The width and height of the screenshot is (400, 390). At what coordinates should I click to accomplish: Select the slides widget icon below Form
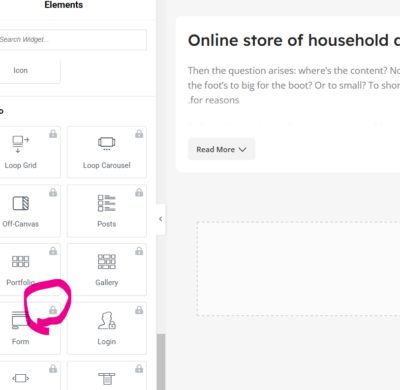[x=21, y=378]
